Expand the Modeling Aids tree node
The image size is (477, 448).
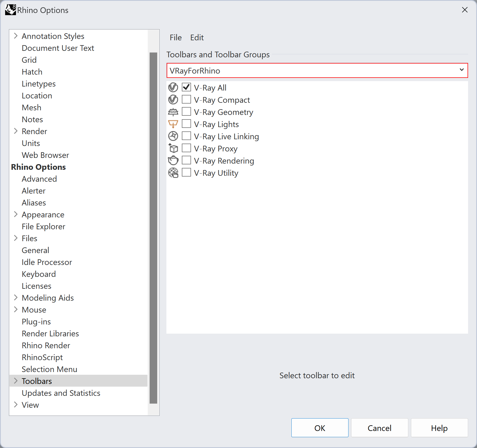[16, 298]
